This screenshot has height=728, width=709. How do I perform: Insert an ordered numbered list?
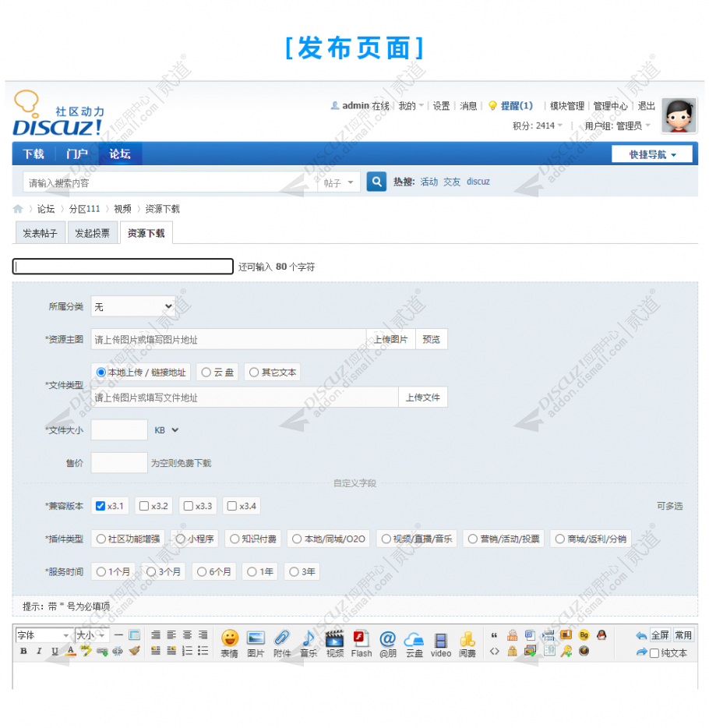(187, 651)
